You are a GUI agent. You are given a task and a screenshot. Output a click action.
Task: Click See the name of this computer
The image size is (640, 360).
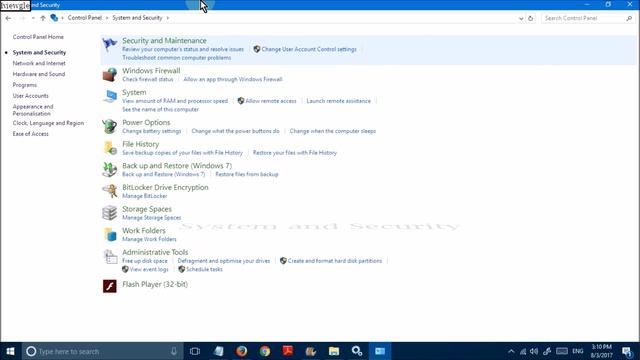pos(160,109)
